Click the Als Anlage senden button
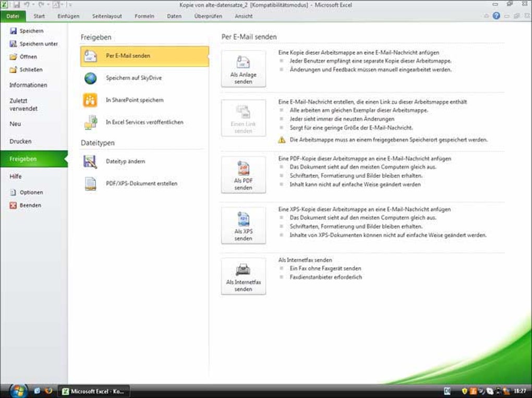This screenshot has height=398, width=532. pos(243,69)
